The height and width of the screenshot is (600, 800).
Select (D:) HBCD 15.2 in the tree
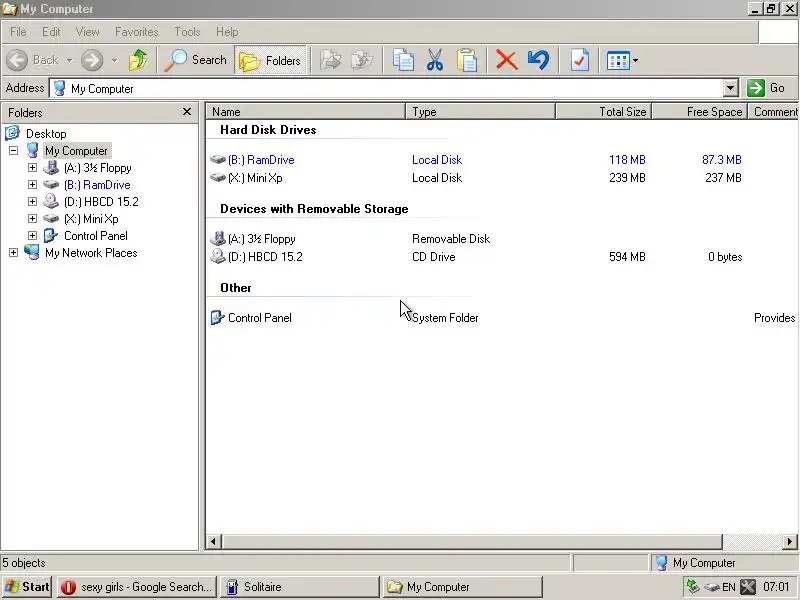pos(101,202)
